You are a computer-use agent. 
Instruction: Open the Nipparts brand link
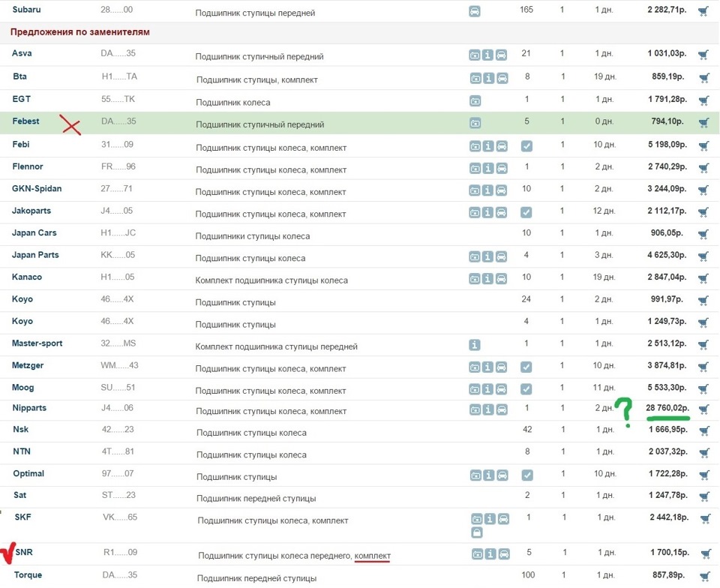click(x=29, y=408)
